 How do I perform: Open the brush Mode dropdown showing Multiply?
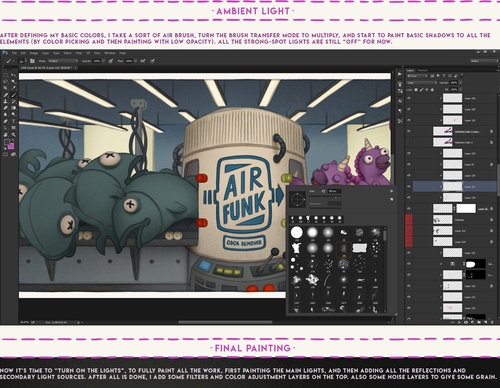click(x=63, y=61)
